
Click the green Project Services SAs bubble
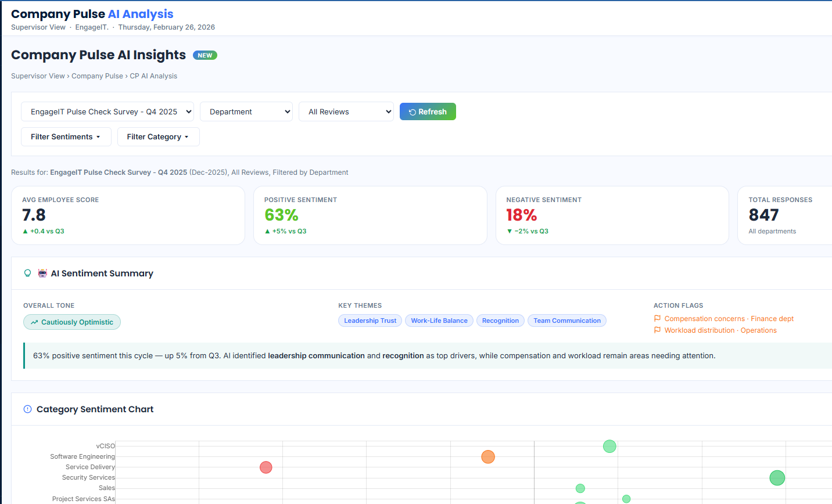coord(626,499)
